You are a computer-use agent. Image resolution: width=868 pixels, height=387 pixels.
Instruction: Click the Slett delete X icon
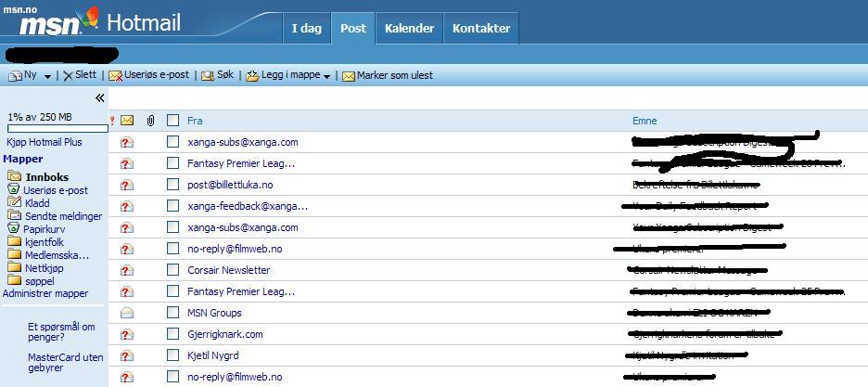tap(68, 76)
